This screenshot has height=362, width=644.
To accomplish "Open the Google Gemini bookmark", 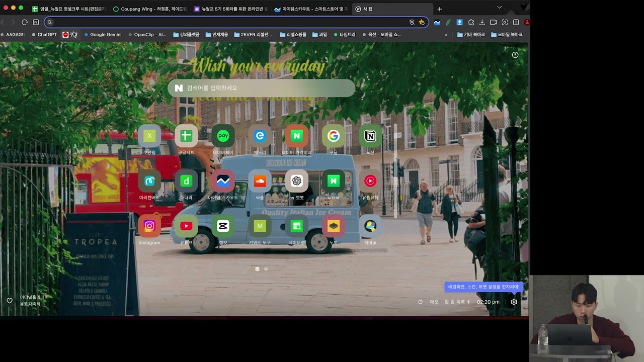I will coord(103,35).
